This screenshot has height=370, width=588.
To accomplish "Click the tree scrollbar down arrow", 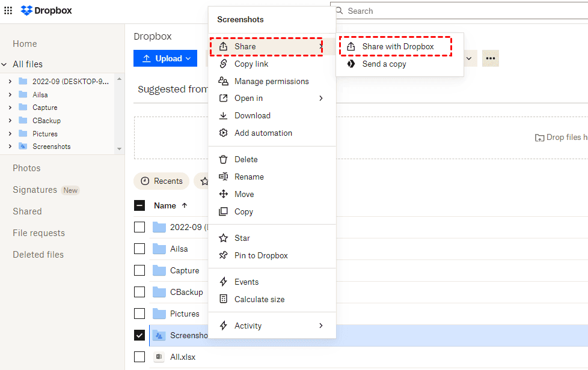I will click(x=119, y=149).
